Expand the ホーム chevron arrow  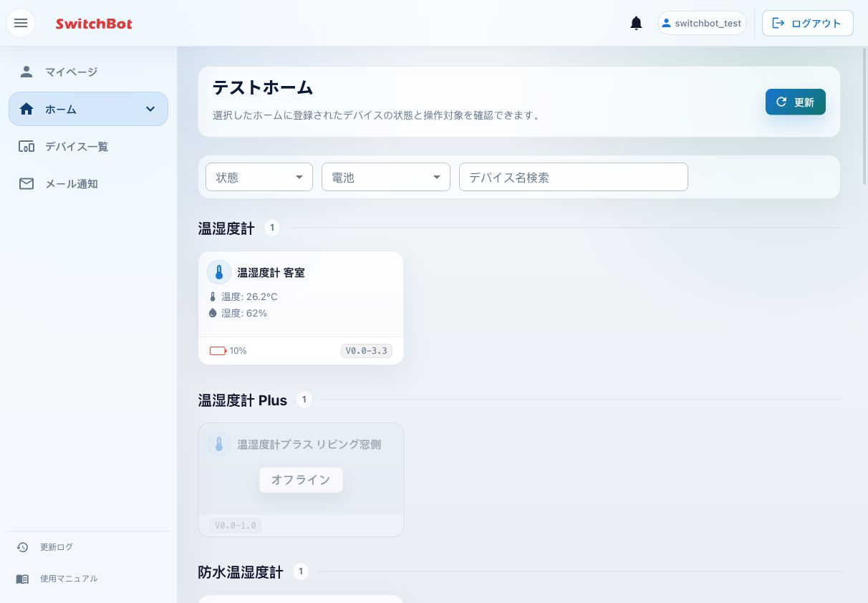click(x=150, y=109)
